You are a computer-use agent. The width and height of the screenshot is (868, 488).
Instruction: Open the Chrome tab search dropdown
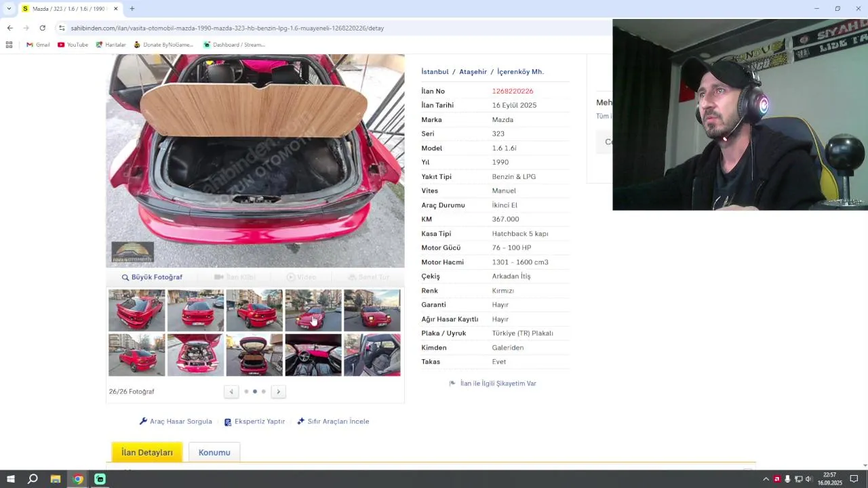point(8,9)
